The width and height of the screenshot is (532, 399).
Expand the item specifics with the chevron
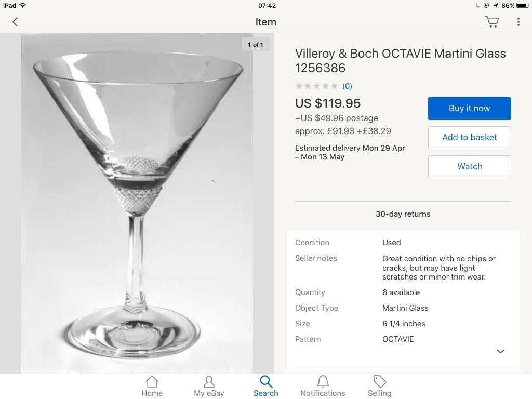[x=500, y=351]
